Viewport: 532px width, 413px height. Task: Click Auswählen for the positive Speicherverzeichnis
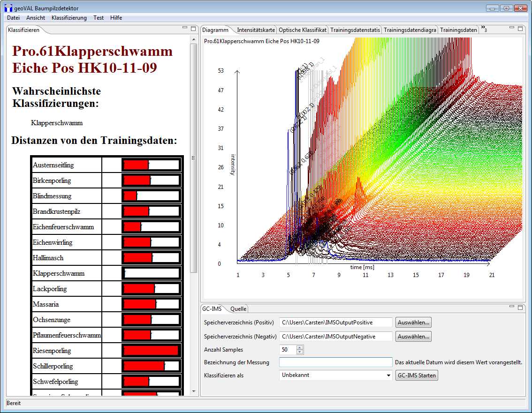coord(413,323)
